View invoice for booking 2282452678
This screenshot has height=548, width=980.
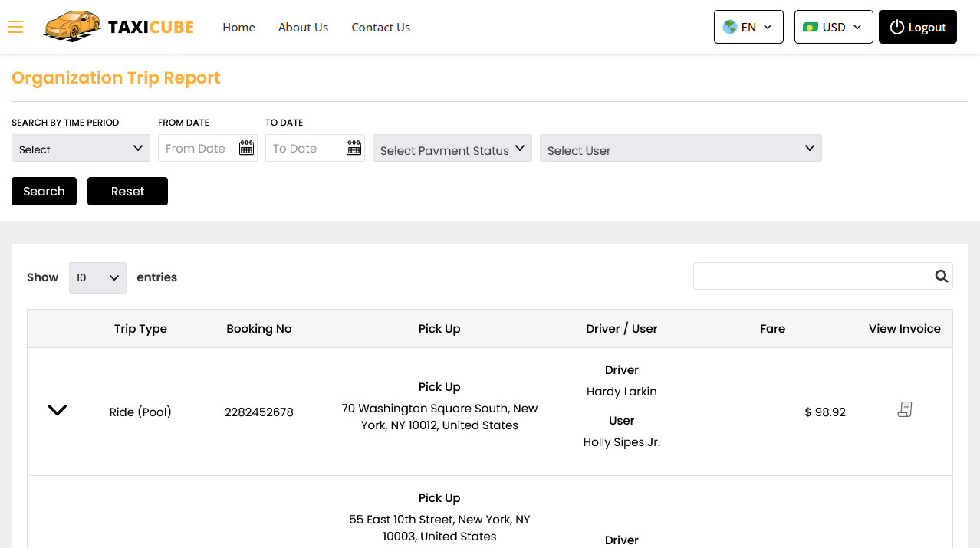905,410
